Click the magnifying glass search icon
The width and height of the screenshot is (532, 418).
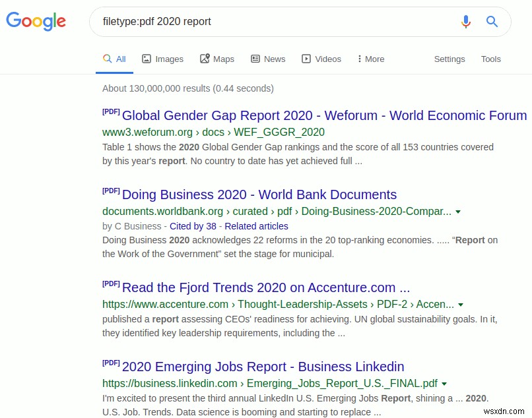tap(492, 22)
